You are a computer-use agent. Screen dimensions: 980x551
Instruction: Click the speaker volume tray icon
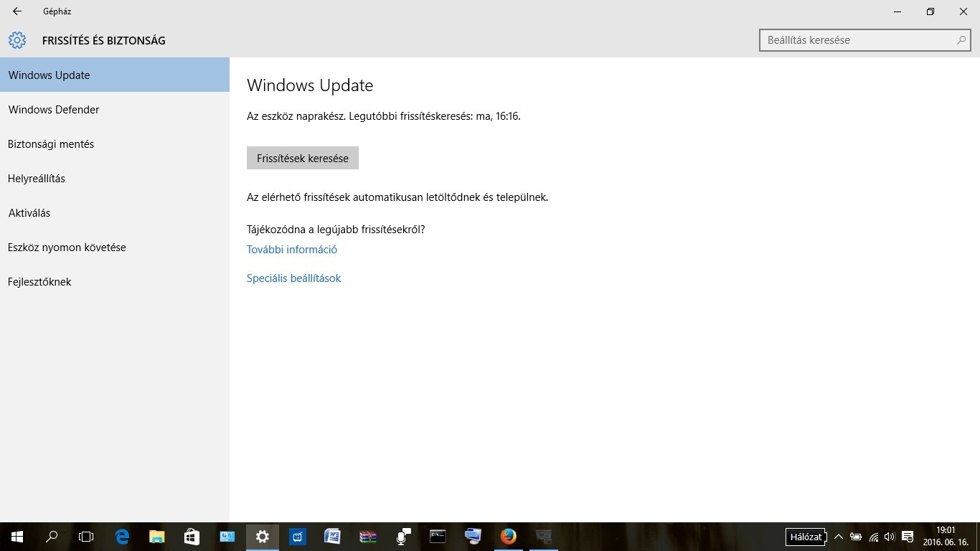tap(890, 537)
